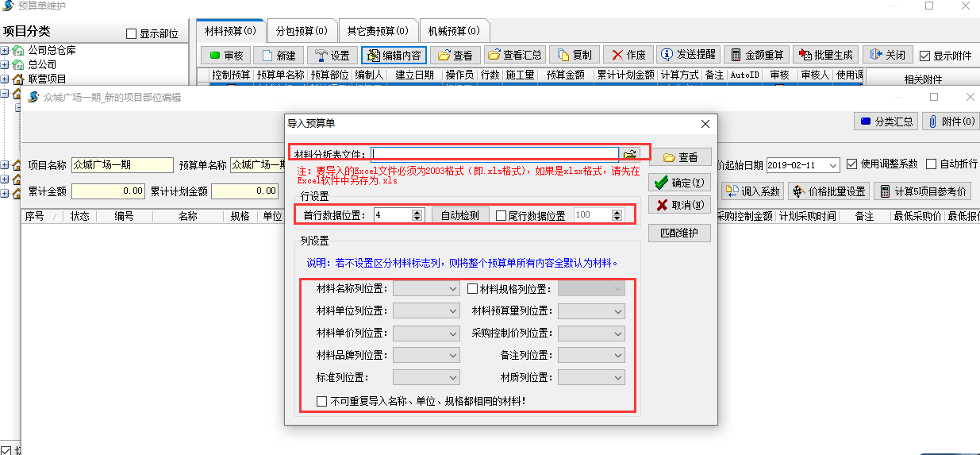The height and width of the screenshot is (455, 980).
Task: Open 材料预算里列位置 dropdown
Action: 591,311
